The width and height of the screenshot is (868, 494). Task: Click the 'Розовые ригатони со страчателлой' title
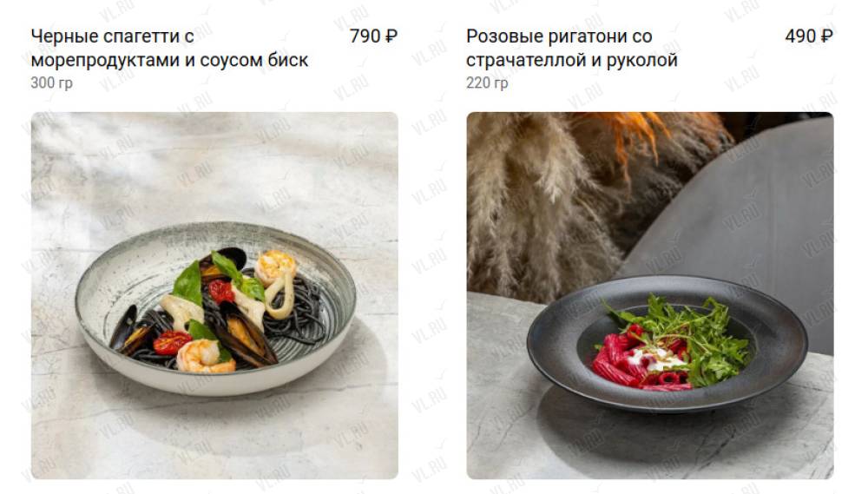click(572, 48)
